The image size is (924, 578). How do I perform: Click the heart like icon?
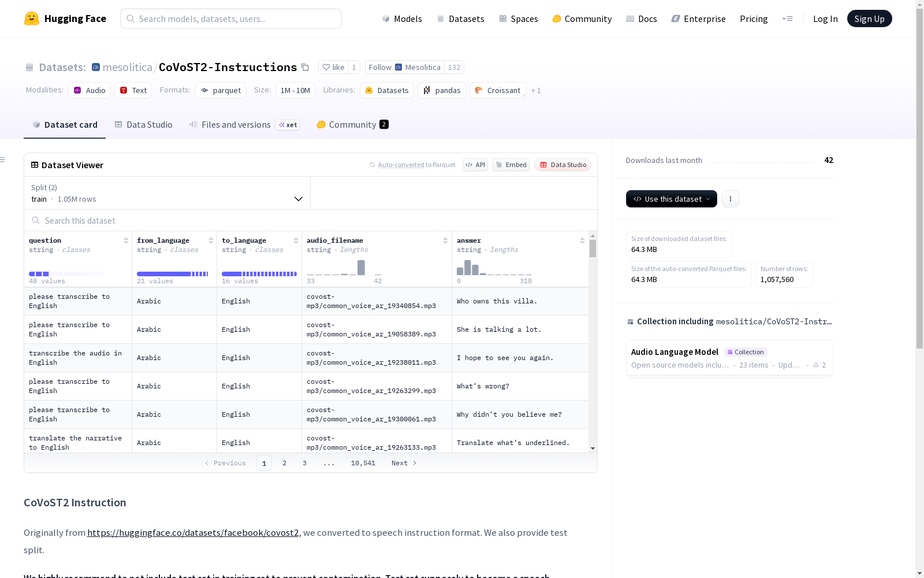point(326,67)
